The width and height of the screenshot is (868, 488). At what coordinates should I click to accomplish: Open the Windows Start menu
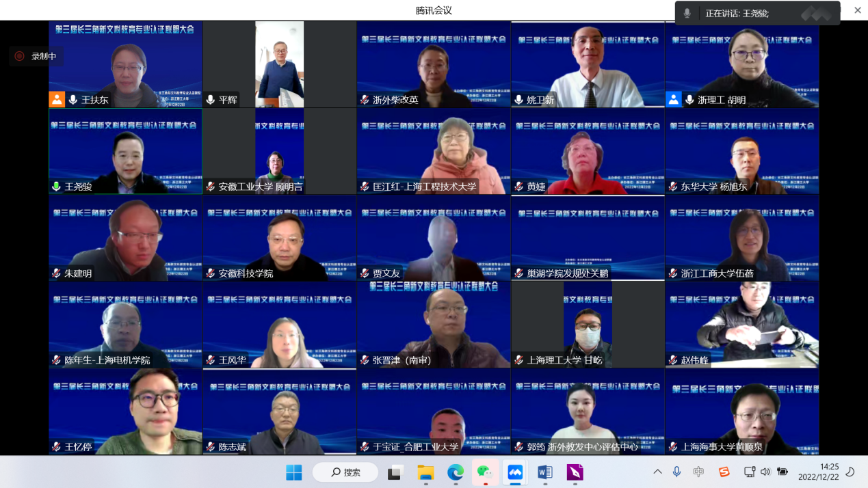point(294,472)
